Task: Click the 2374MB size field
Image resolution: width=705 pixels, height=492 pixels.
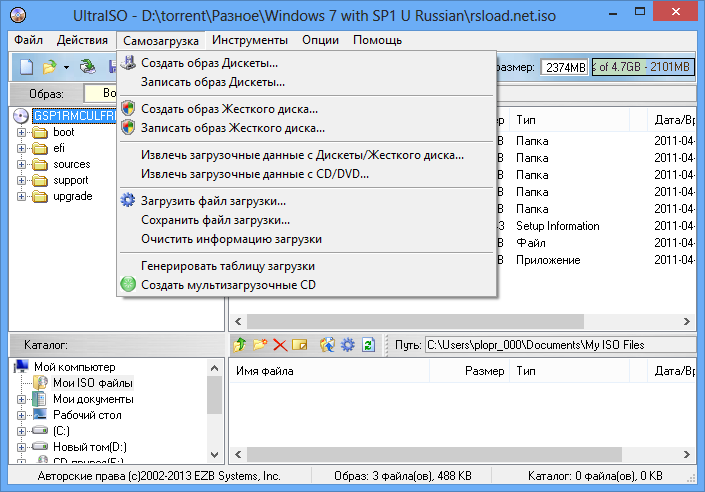Action: click(564, 67)
